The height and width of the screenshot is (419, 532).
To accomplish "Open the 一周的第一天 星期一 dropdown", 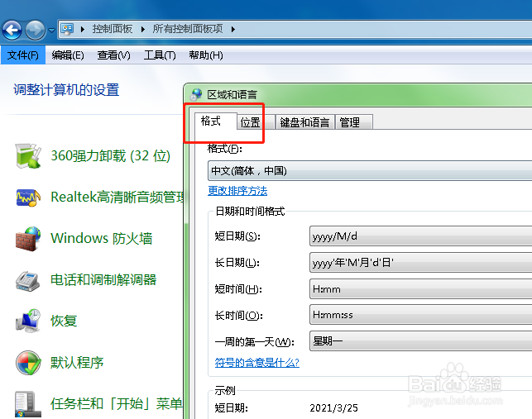I will pos(420,341).
